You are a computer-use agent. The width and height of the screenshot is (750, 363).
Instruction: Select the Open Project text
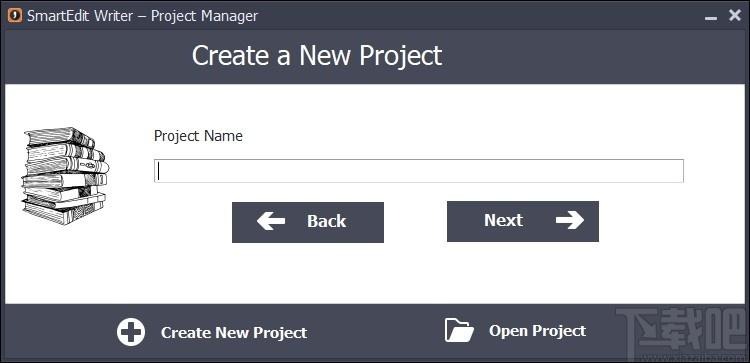537,331
